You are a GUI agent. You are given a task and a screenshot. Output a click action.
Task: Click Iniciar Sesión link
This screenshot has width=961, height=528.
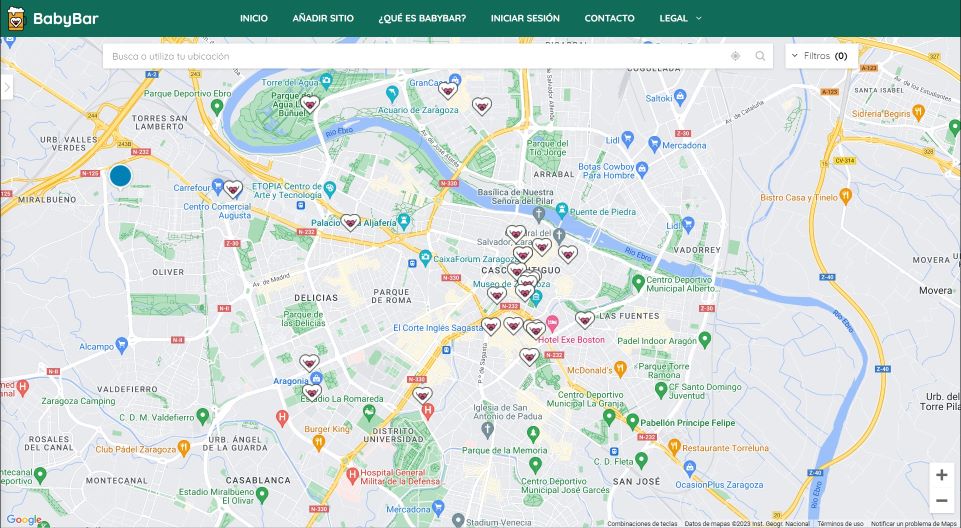(x=525, y=18)
